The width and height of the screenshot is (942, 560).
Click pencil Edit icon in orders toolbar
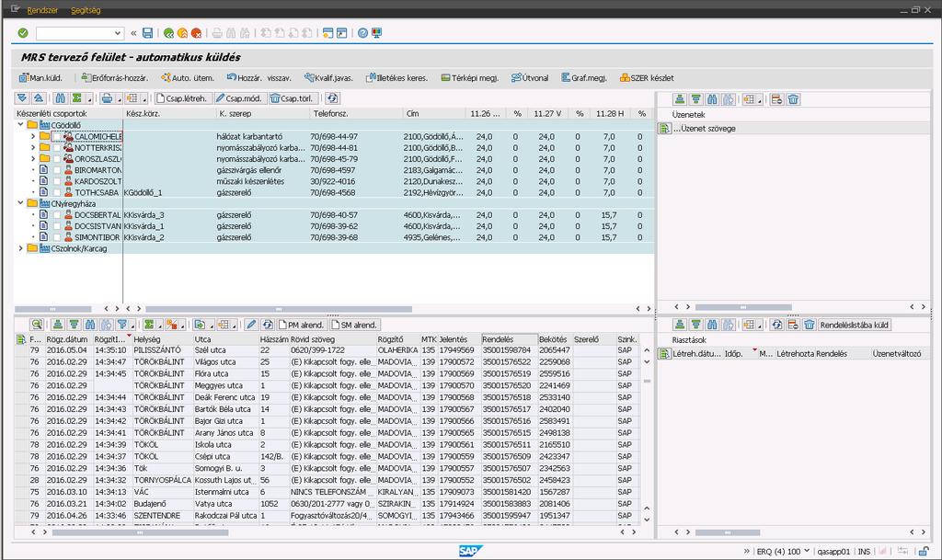pyautogui.click(x=251, y=325)
